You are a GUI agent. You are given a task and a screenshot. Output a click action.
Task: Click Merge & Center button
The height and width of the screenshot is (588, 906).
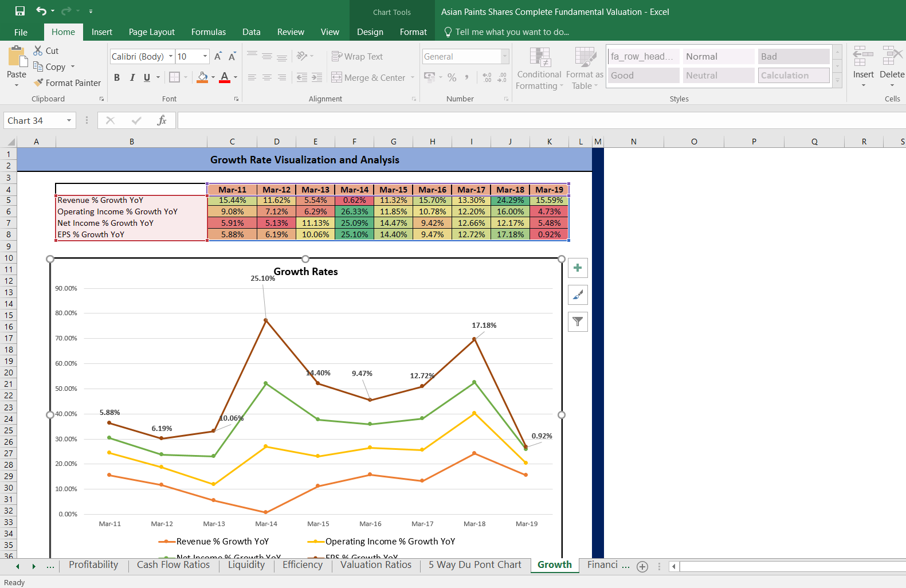click(368, 77)
